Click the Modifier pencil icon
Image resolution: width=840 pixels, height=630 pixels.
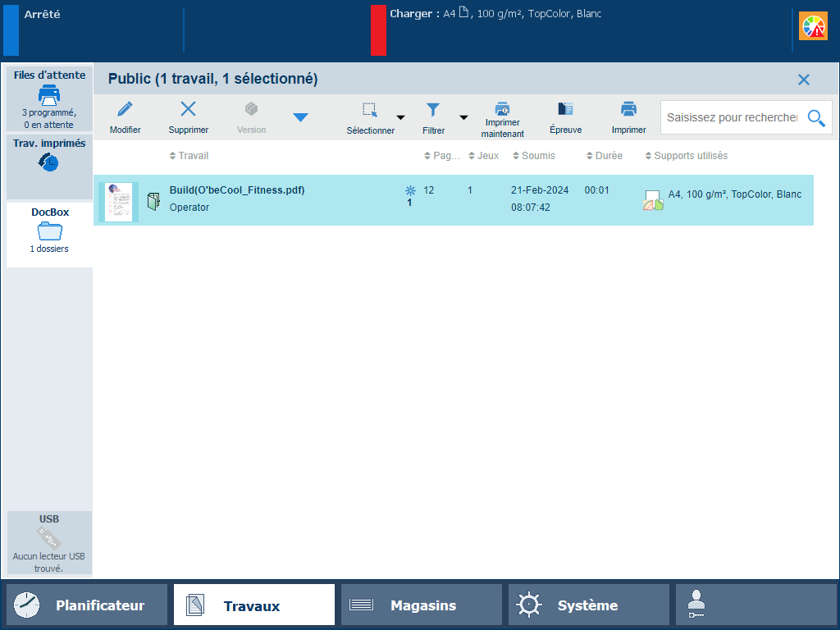point(125,110)
